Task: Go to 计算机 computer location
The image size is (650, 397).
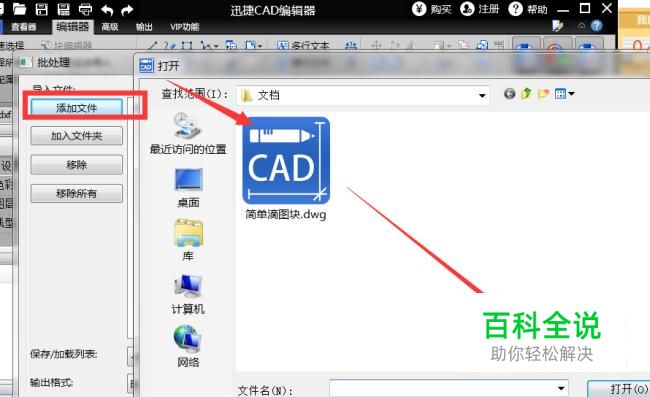Action: pos(188,294)
